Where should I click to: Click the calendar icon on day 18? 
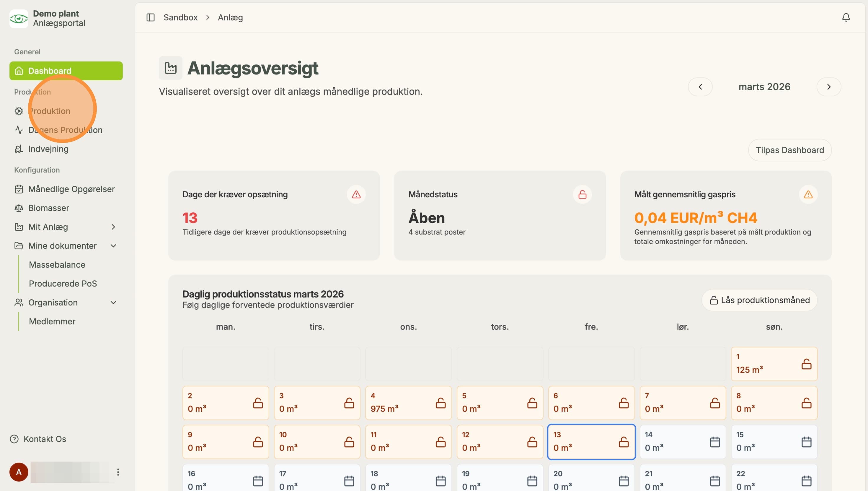click(x=441, y=481)
